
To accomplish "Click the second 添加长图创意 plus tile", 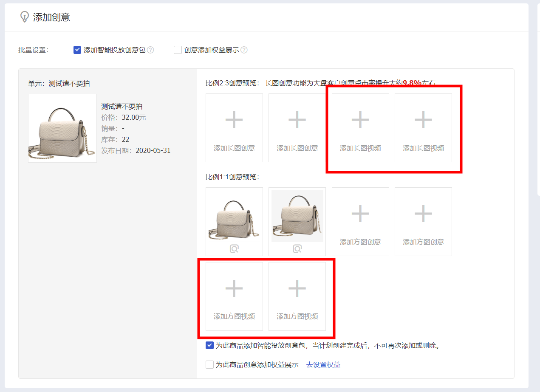I will pyautogui.click(x=297, y=128).
